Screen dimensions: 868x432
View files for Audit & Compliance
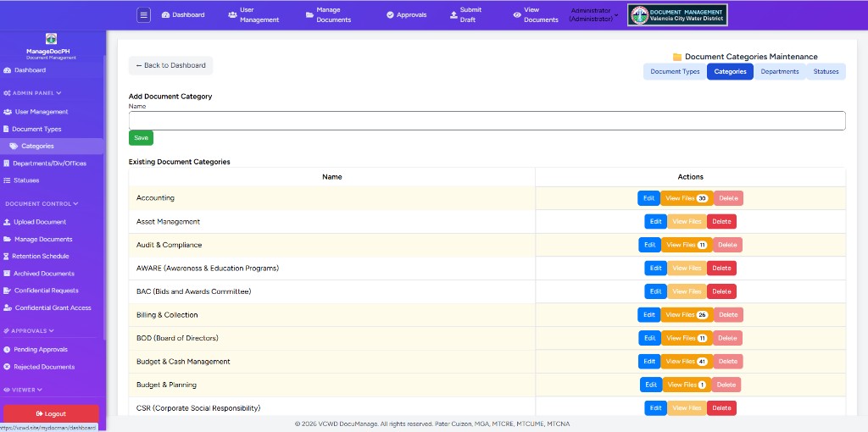(x=687, y=245)
